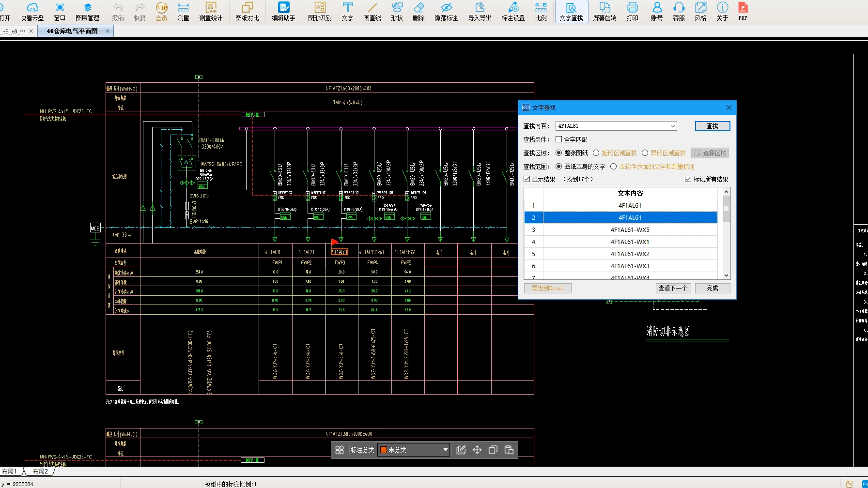The image size is (868, 488).
Task: Click the orange 未分类 color swatch
Action: [384, 450]
